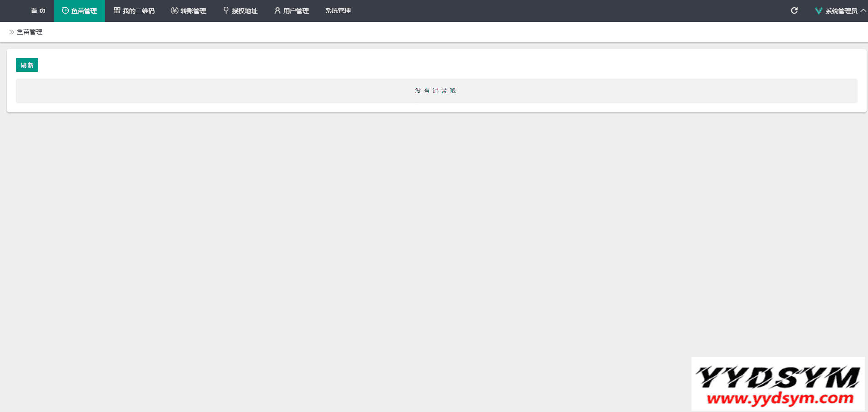Click the circular refresh icon in the top bar
The width and height of the screenshot is (868, 412).
(x=794, y=10)
